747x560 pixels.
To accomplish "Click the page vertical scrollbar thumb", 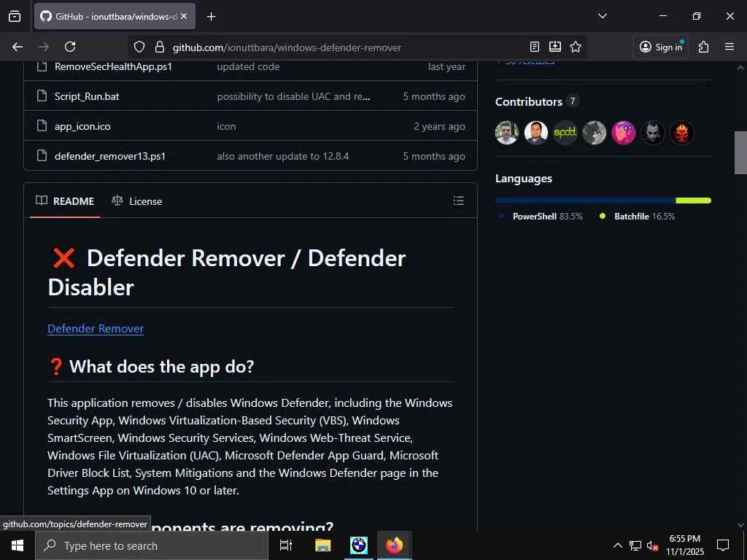I will click(740, 152).
